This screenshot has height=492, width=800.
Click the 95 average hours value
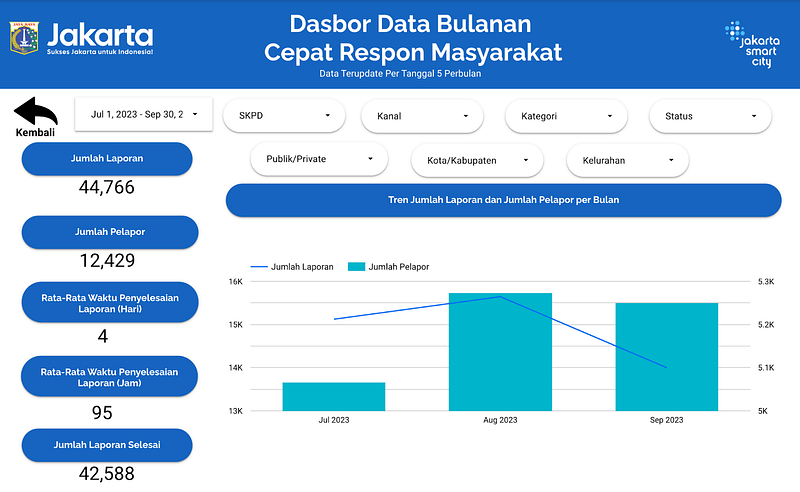point(102,412)
